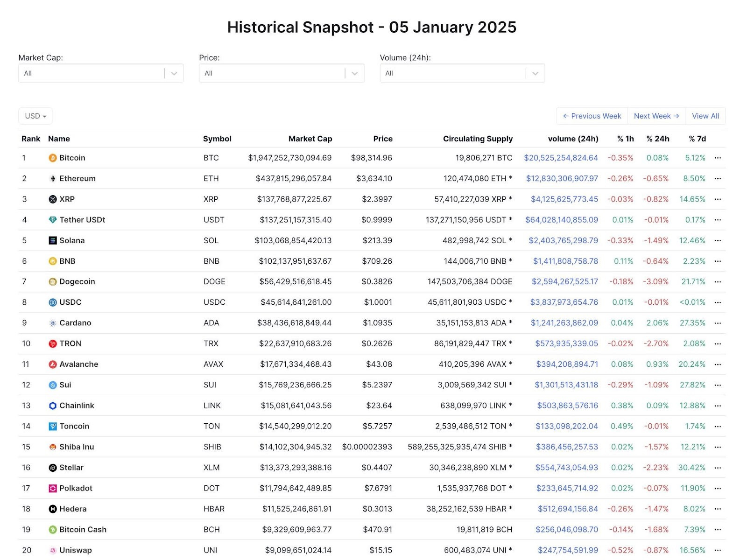The image size is (747, 560).
Task: Click the Tether USDt logo icon
Action: [x=53, y=220]
